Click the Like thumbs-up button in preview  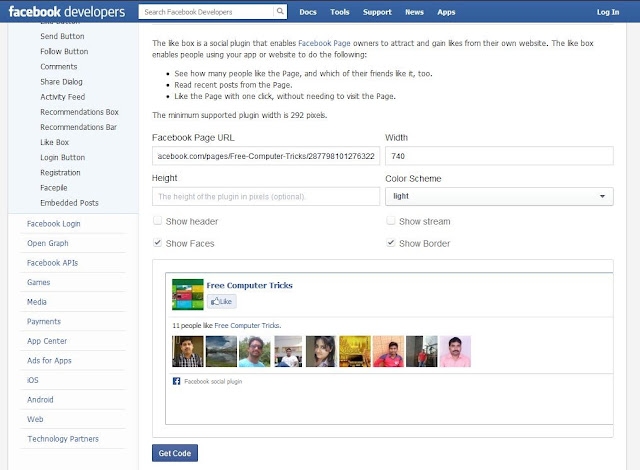tap(222, 302)
